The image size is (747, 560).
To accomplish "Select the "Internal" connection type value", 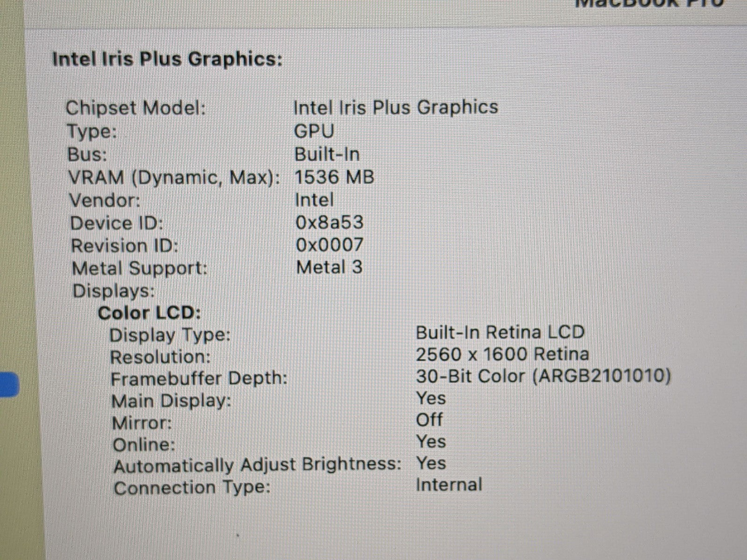I will pos(449,485).
